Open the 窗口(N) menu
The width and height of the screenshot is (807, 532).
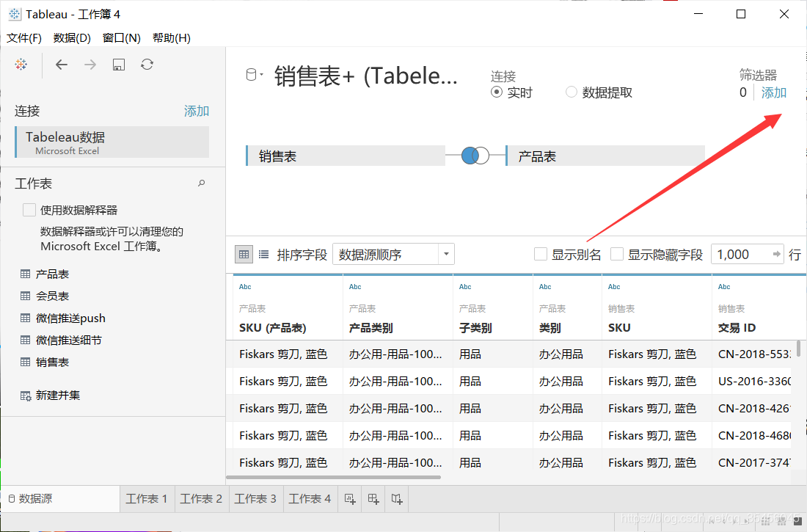[122, 37]
